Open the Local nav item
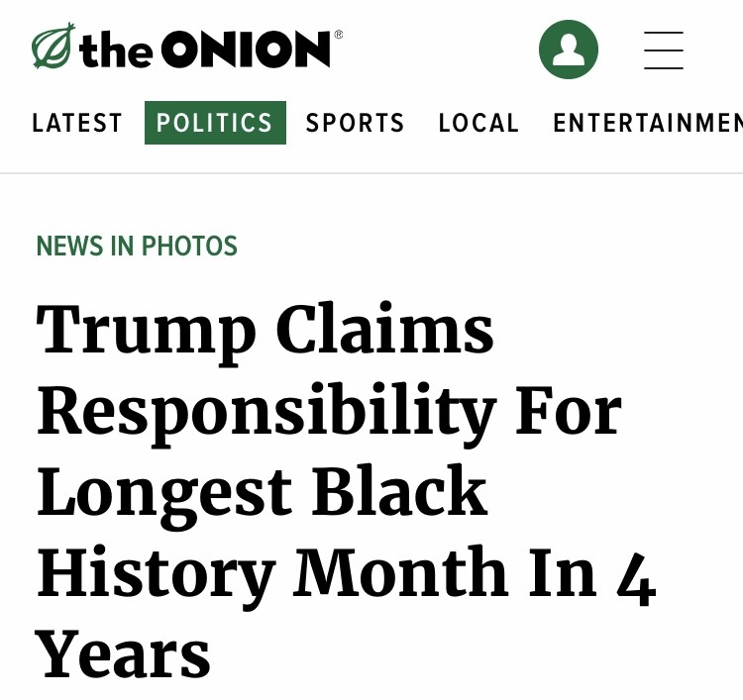 [x=478, y=123]
